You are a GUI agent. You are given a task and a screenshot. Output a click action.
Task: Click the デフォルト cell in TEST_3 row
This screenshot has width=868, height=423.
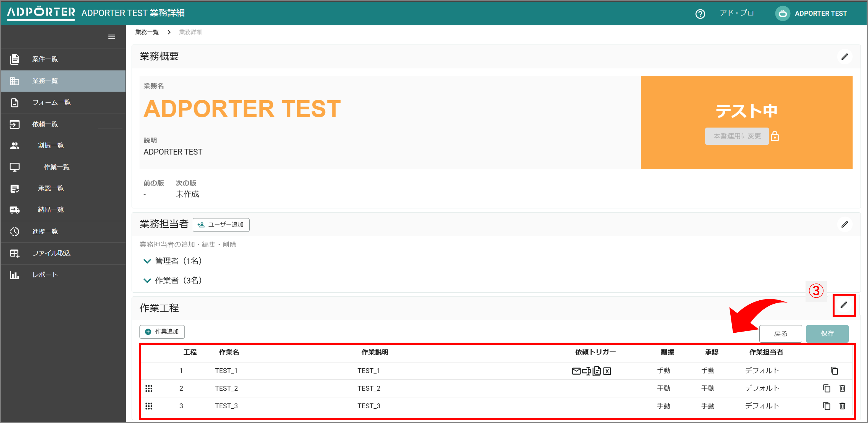click(x=762, y=406)
